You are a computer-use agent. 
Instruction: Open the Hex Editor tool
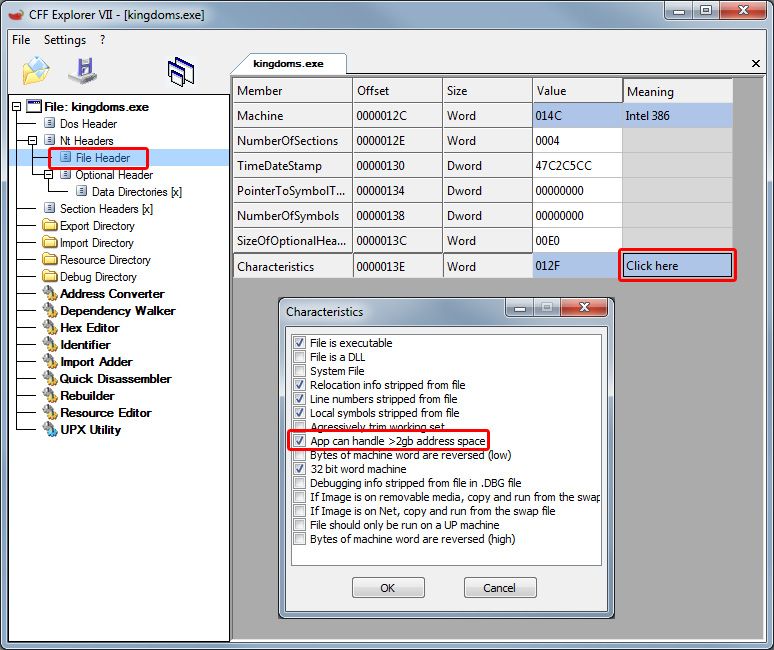pyautogui.click(x=89, y=328)
